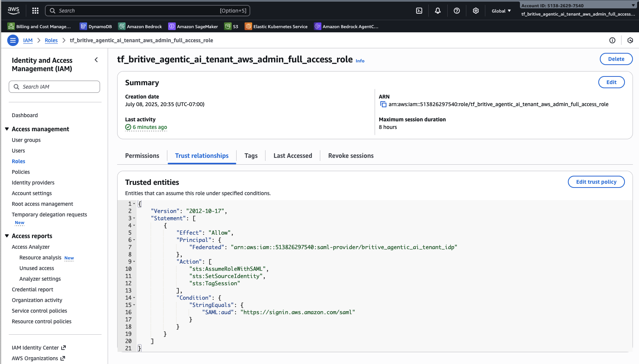Collapse the Access management section
This screenshot has height=364, width=639.
tap(7, 129)
